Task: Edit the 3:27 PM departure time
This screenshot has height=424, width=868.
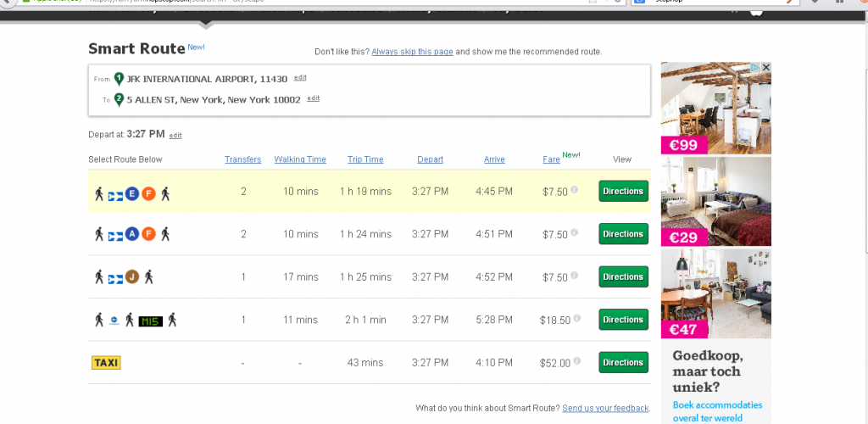Action: pos(175,136)
